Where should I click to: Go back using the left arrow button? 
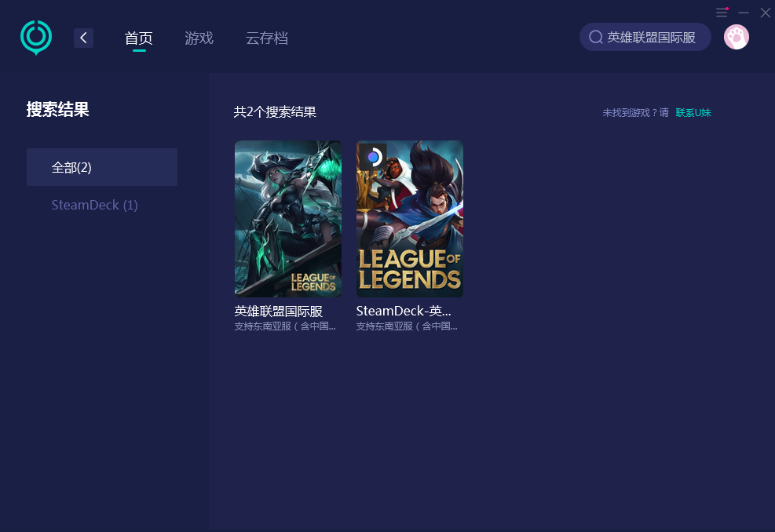(83, 38)
